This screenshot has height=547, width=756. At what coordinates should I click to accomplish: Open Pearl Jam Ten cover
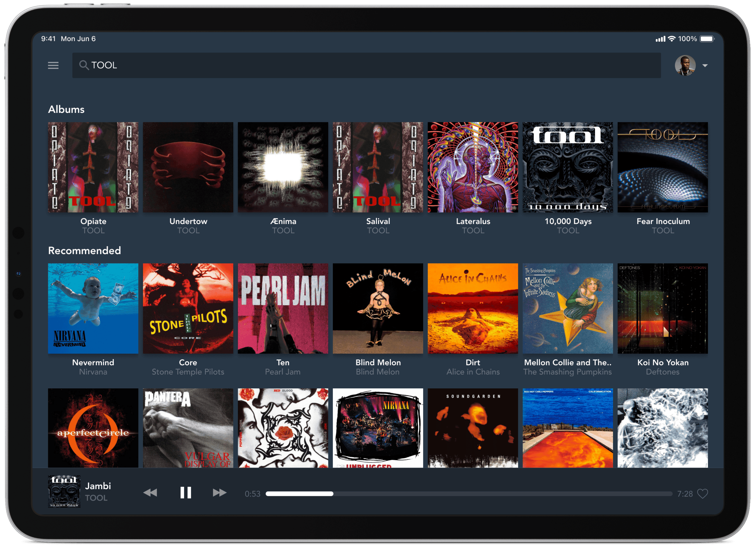point(283,309)
